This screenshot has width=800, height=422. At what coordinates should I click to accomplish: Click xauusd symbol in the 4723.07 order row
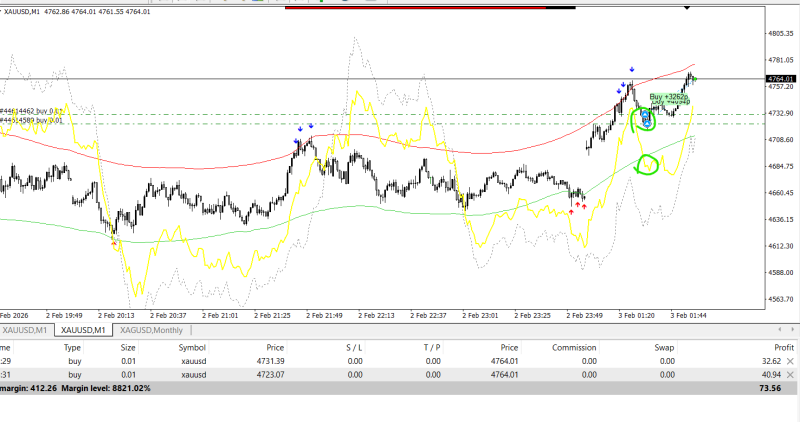pyautogui.click(x=193, y=375)
